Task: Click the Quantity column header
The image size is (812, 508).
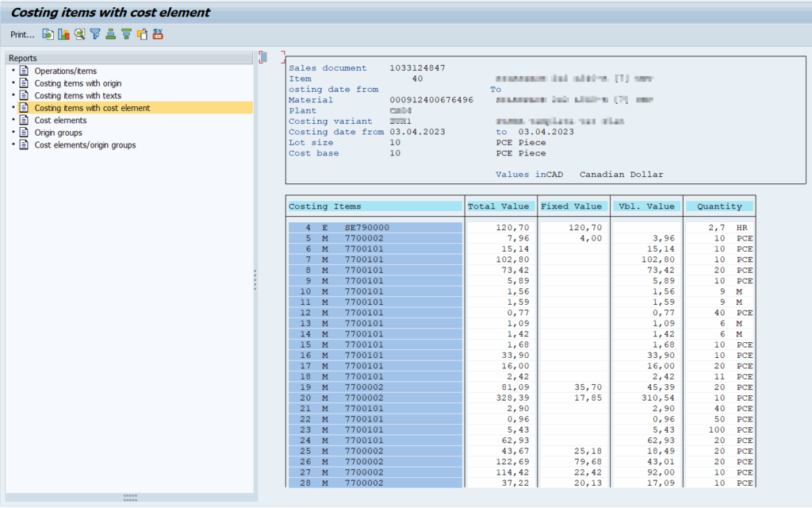Action: coord(719,206)
